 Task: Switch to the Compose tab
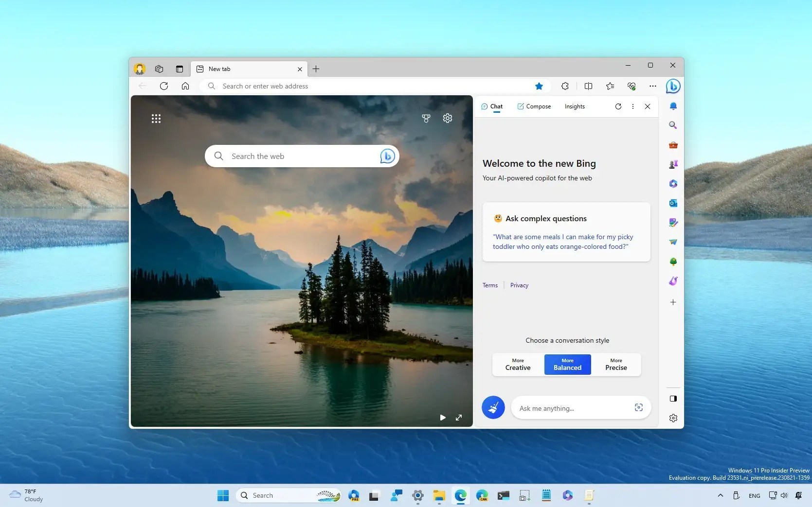[x=534, y=106]
